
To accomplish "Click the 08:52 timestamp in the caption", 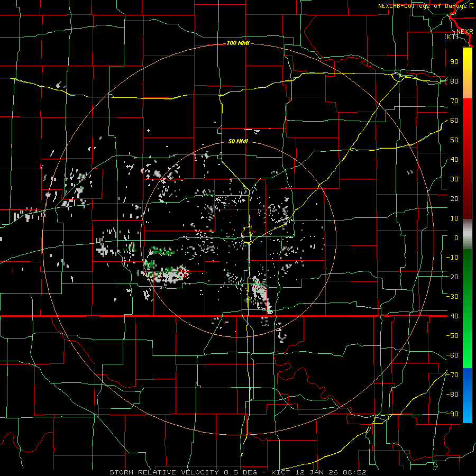I will point(354,472).
